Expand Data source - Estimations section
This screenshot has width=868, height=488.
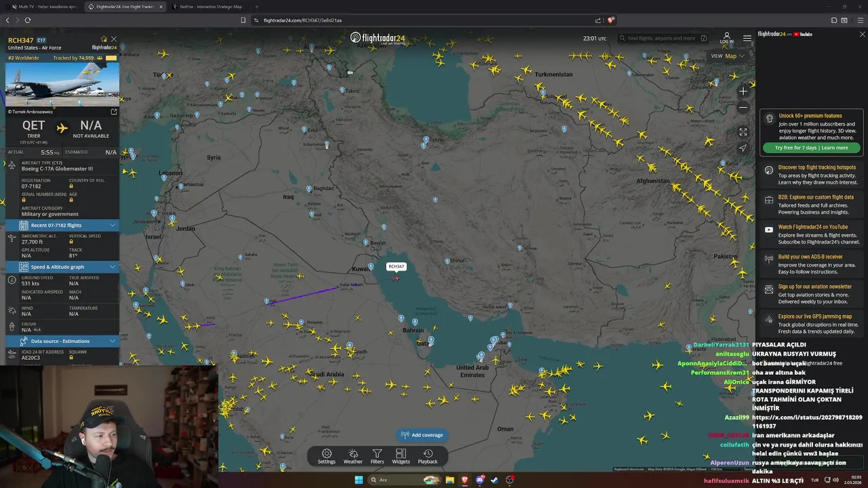[x=62, y=341]
